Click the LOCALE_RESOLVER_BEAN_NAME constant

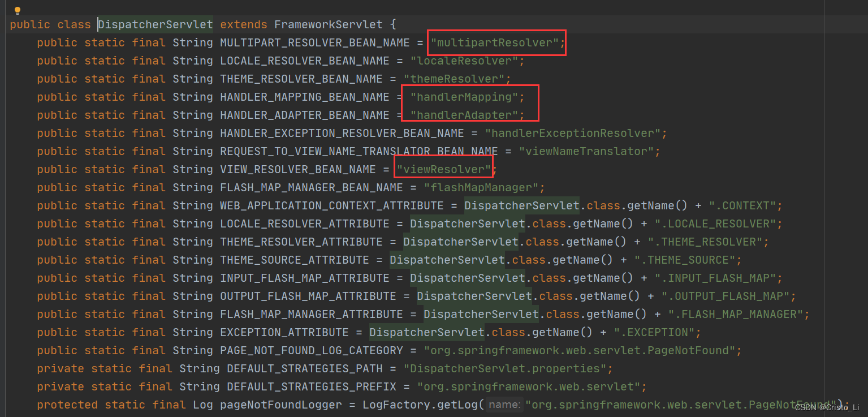pos(305,61)
